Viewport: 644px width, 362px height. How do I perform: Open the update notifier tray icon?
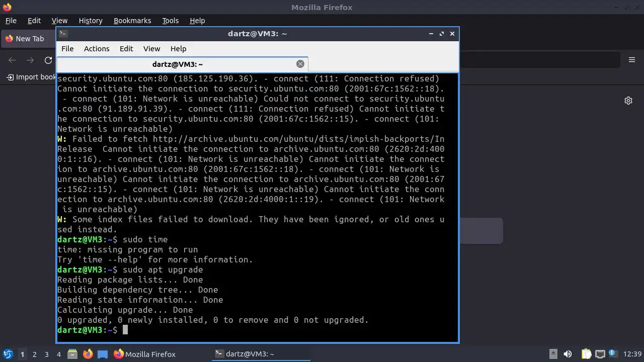[613, 354]
